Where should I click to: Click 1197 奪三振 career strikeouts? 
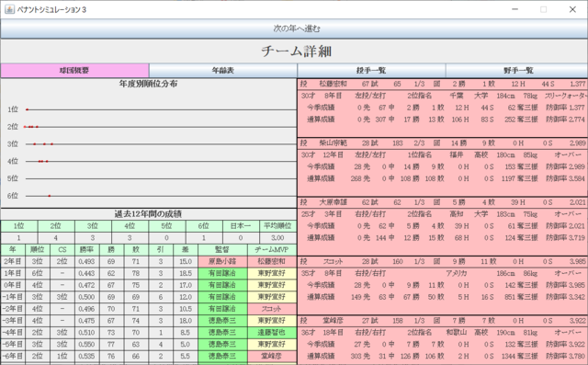pyautogui.click(x=520, y=178)
